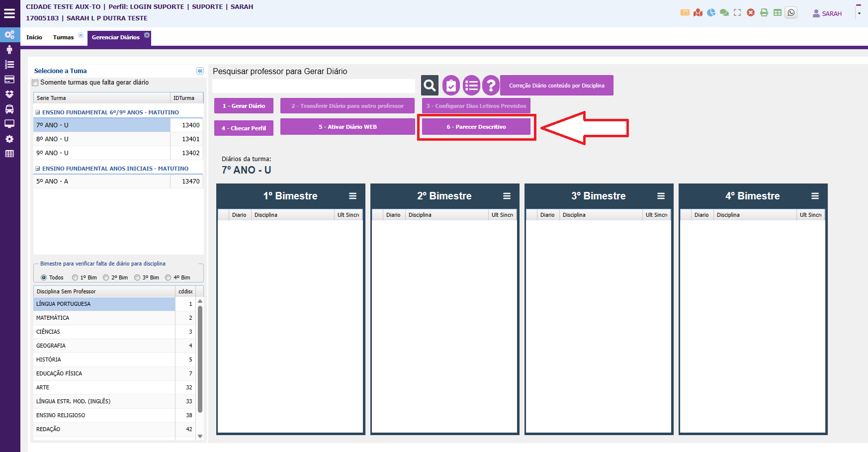Open the pie chart icon in the header
868x452 pixels.
pos(711,13)
